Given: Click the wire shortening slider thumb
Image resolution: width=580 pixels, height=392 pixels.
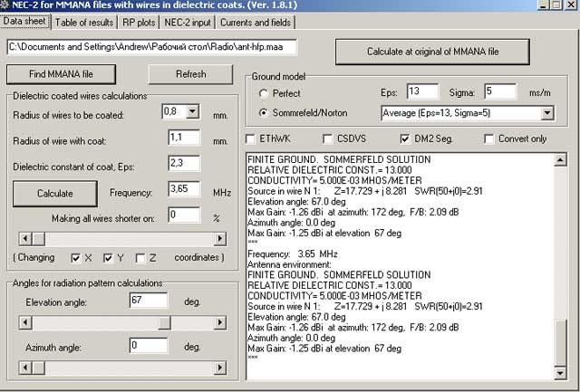Looking at the screenshot, I should click(x=38, y=239).
